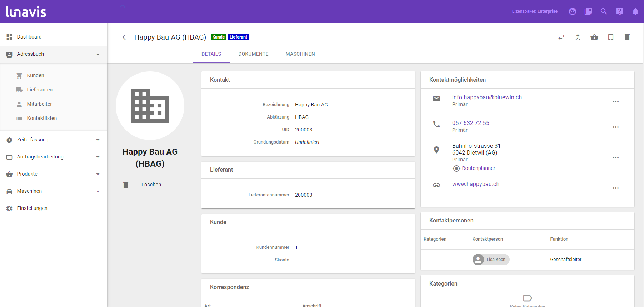
Task: Click the swap arrows icon in header
Action: pyautogui.click(x=561, y=37)
